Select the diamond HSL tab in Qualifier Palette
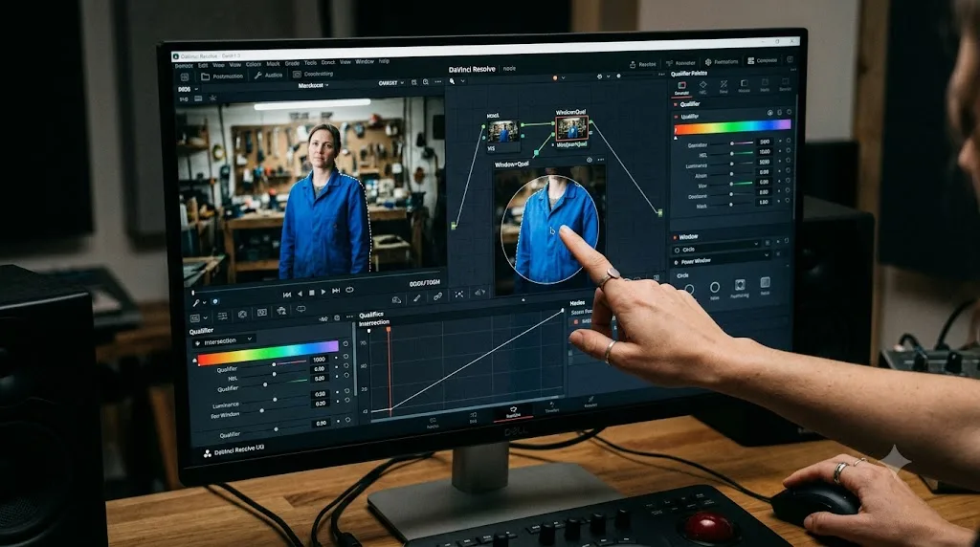The width and height of the screenshot is (980, 547). (x=702, y=87)
